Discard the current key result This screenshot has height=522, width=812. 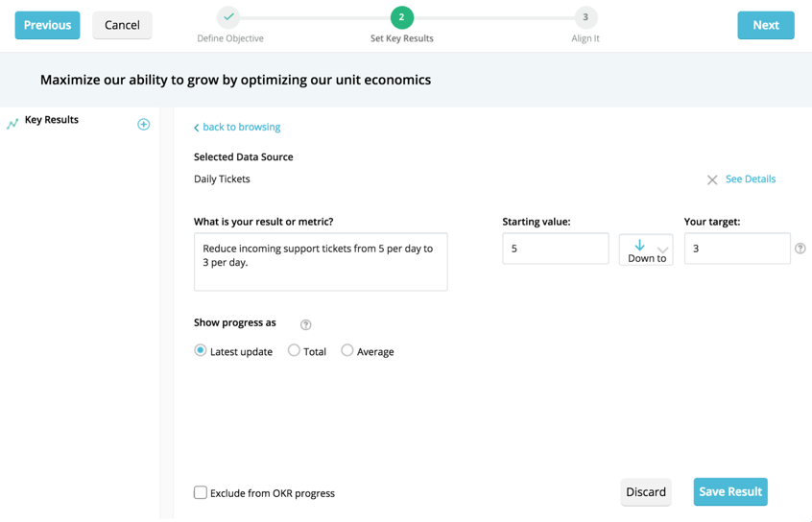646,492
